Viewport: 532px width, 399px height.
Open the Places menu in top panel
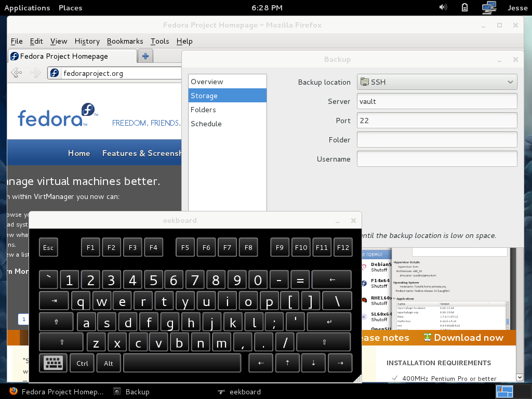70,8
